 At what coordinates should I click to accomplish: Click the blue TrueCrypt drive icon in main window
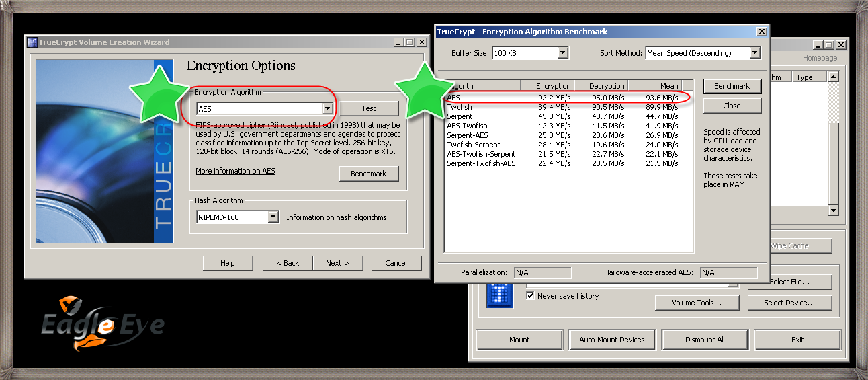click(x=499, y=295)
